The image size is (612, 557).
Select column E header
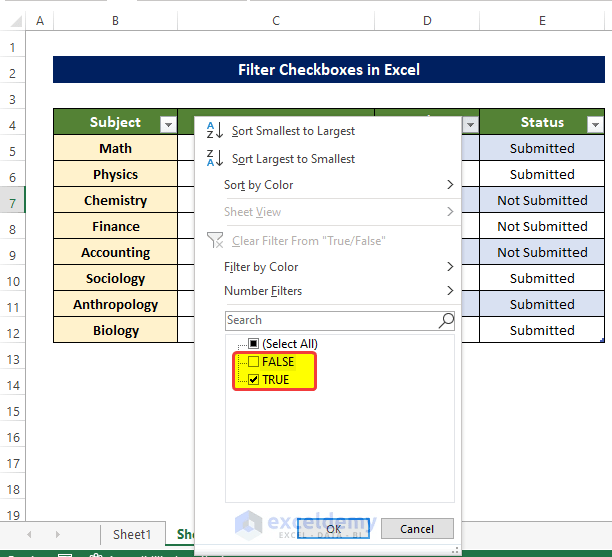pos(542,21)
